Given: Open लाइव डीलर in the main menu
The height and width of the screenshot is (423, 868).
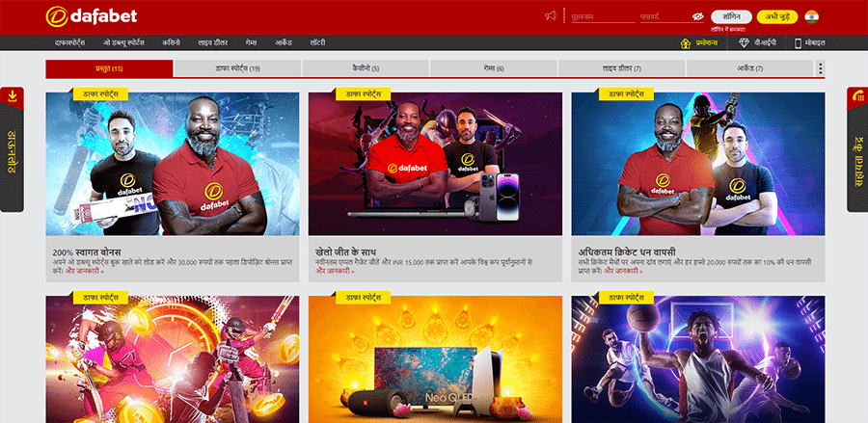Looking at the screenshot, I should (213, 42).
